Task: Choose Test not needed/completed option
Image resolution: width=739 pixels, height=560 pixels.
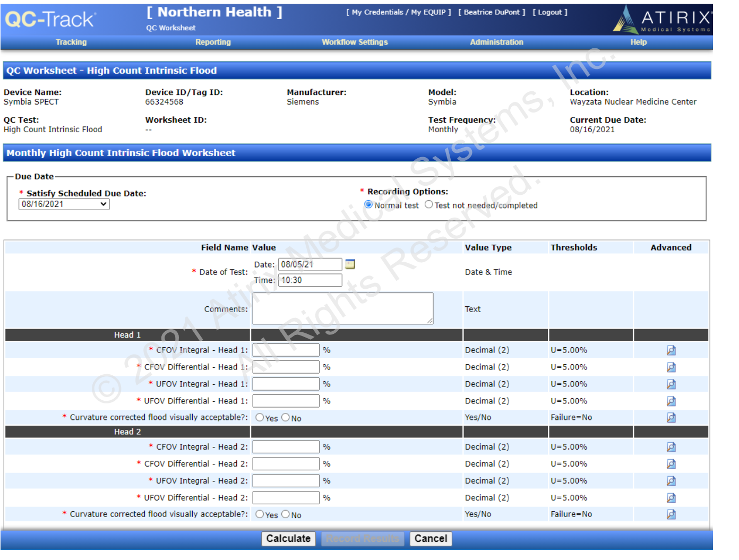Action: coord(429,205)
